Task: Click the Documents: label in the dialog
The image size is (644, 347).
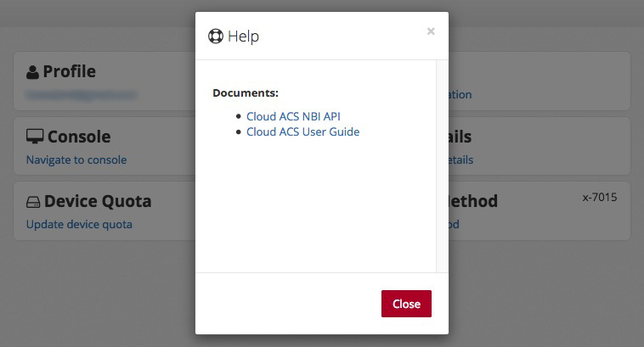Action: pyautogui.click(x=246, y=92)
